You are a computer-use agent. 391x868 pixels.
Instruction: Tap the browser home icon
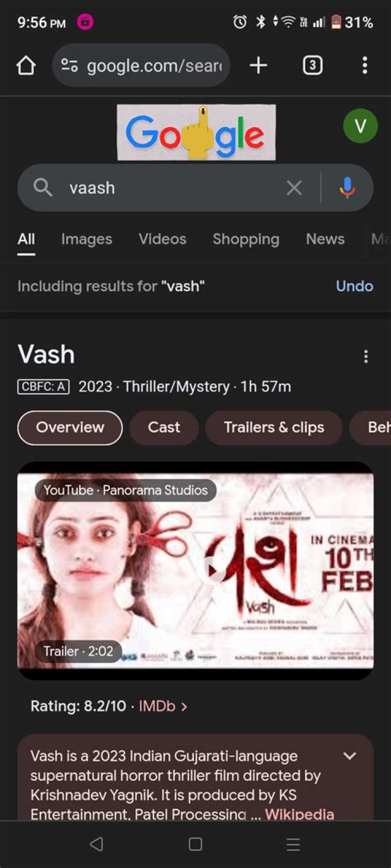point(26,66)
